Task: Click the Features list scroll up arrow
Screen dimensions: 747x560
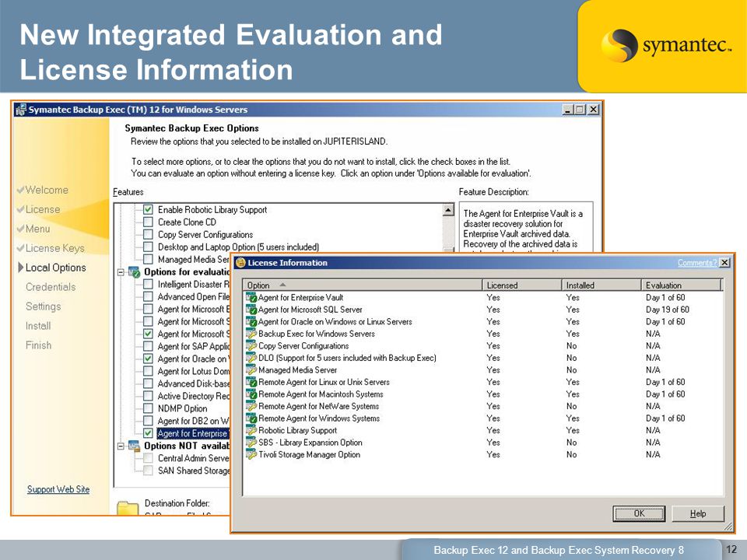Action: [x=448, y=210]
